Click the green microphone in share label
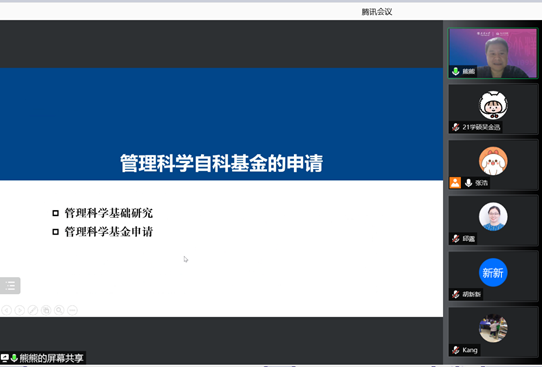The image size is (542, 367). tap(14, 358)
